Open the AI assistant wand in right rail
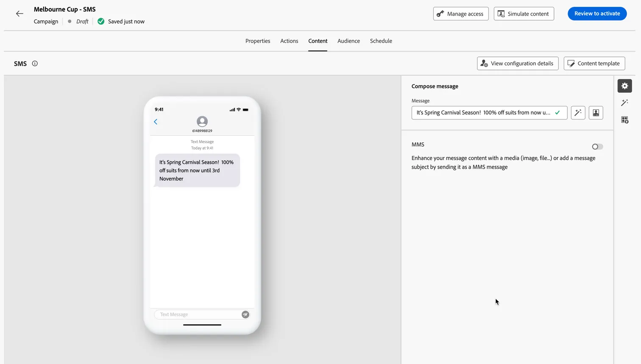 pos(624,103)
